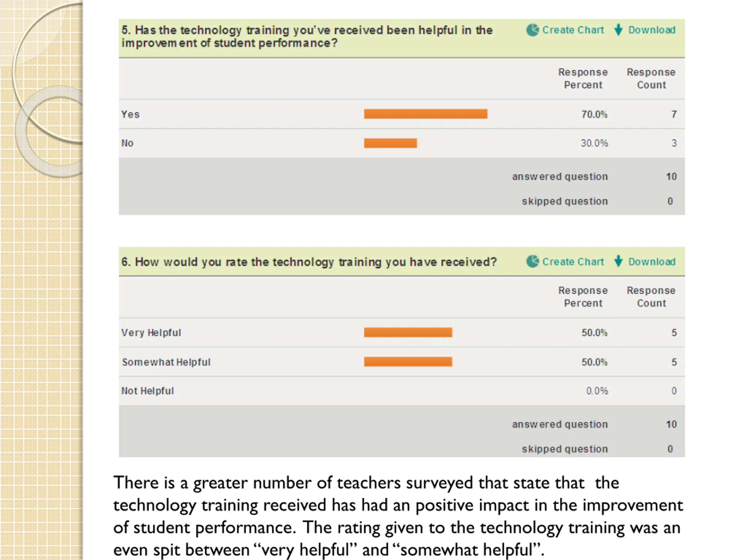Viewport: 747px width, 560px height.
Task: Click question 6 title text
Action: pos(309,262)
